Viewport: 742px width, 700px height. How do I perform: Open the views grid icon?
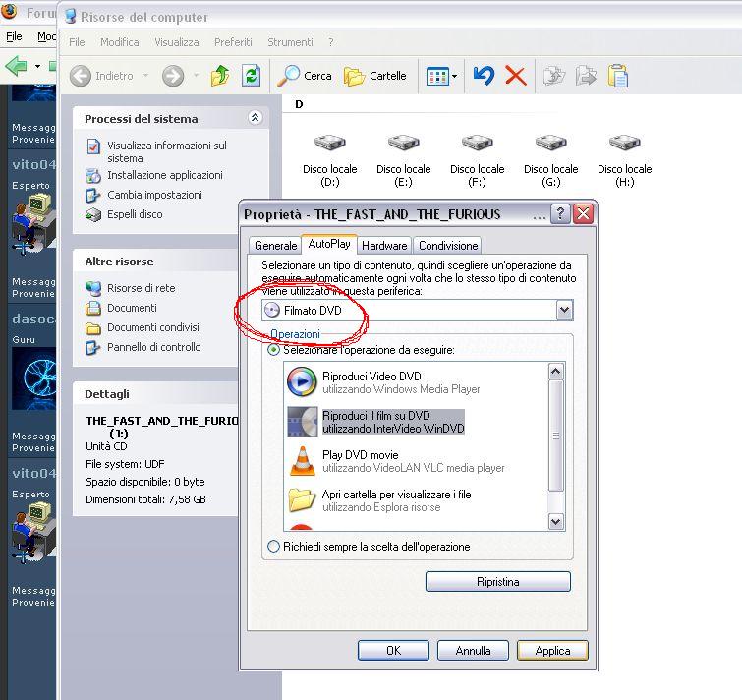pyautogui.click(x=436, y=76)
